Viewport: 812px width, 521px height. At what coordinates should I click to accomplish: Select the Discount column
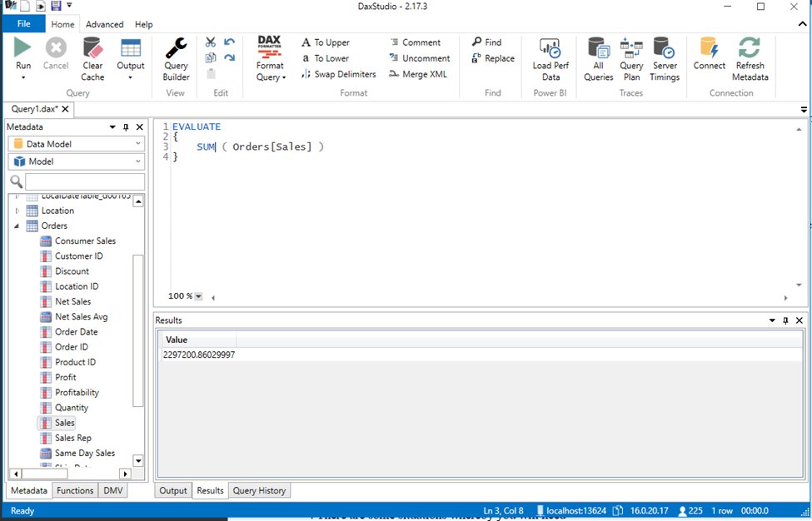(72, 271)
